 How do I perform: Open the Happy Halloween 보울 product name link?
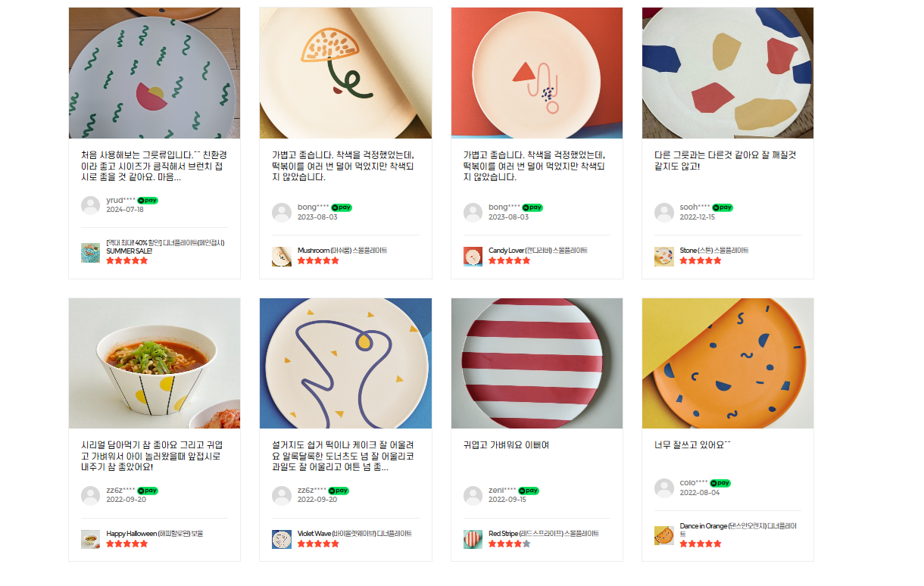point(155,533)
